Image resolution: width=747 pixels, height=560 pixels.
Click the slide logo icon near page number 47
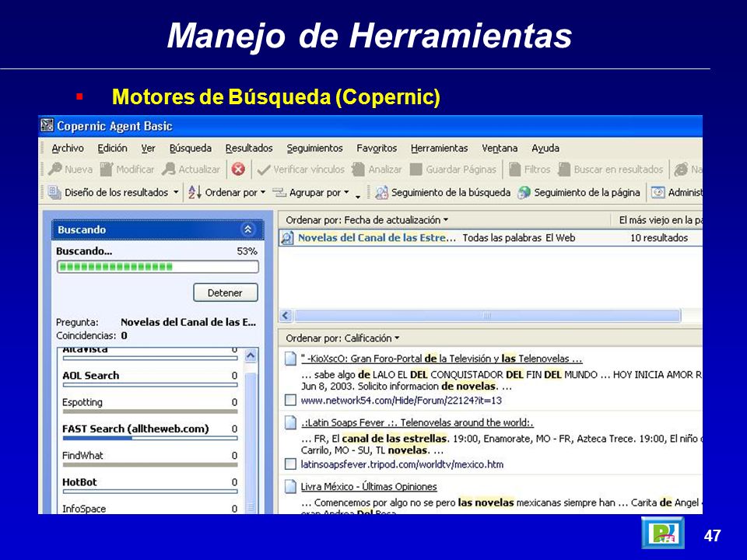click(x=663, y=532)
